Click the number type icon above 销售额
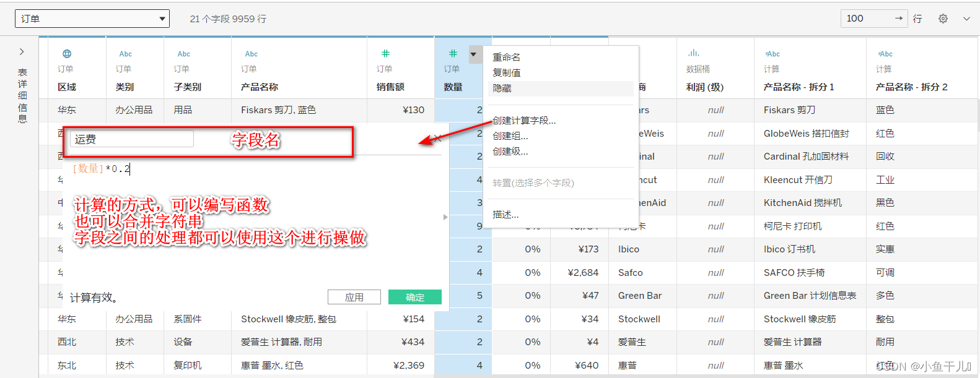The image size is (980, 378). coord(385,54)
